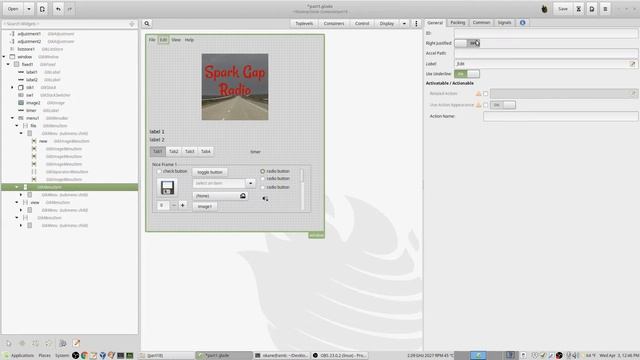
Task: Select Tab2 in the design preview
Action: 173,151
